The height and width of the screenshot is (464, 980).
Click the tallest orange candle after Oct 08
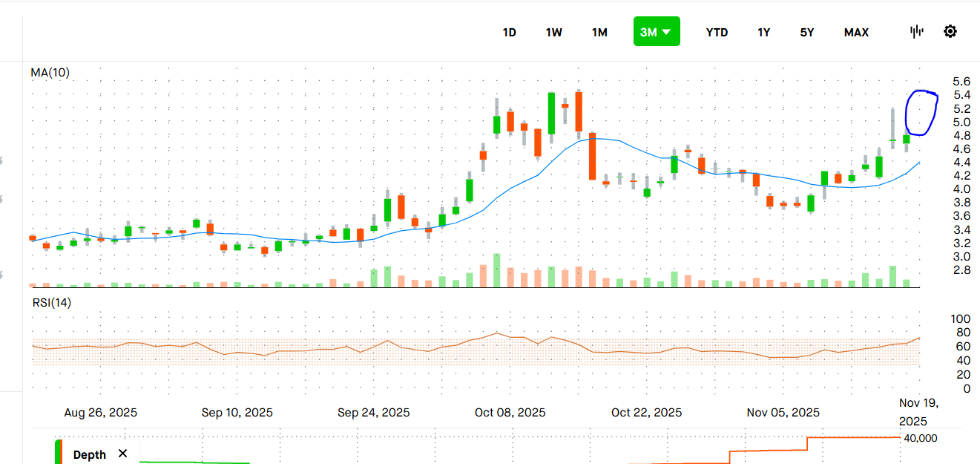(592, 156)
